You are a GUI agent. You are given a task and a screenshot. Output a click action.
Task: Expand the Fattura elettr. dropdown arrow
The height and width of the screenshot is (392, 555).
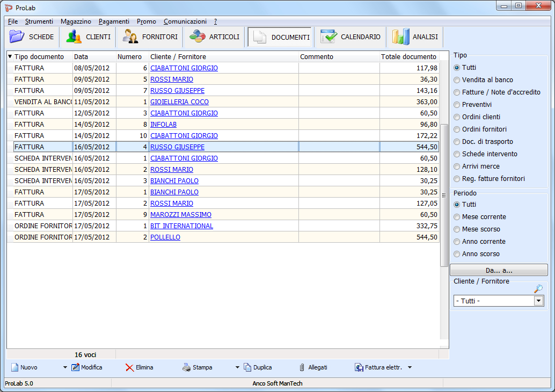(410, 367)
